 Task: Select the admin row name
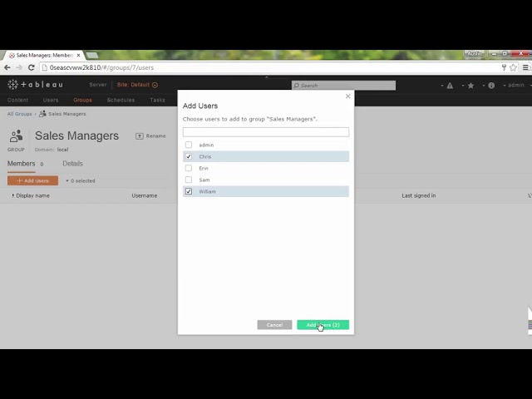pos(206,145)
